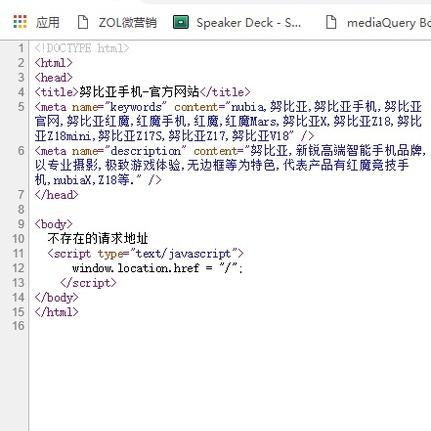The height and width of the screenshot is (431, 431).
Task: Click the page icon beside mediaQuery bookmark
Action: [331, 22]
